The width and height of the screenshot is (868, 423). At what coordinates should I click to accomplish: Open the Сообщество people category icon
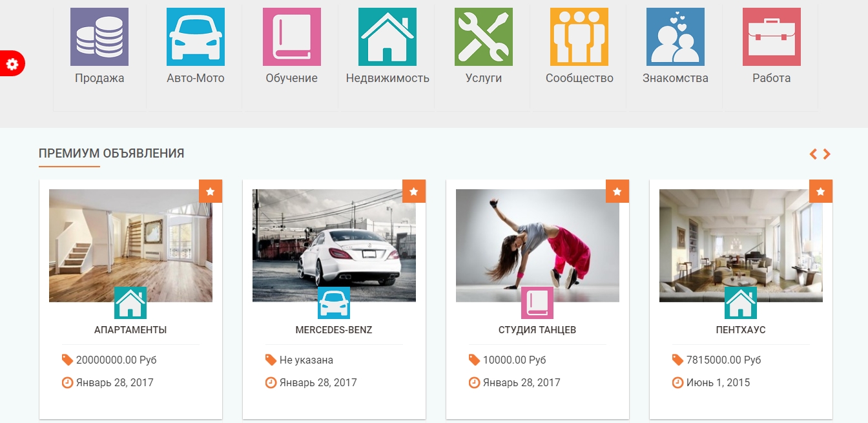(579, 37)
